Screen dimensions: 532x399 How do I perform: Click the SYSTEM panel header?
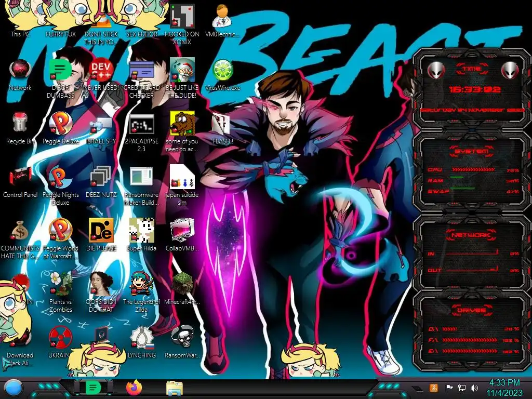(471, 151)
